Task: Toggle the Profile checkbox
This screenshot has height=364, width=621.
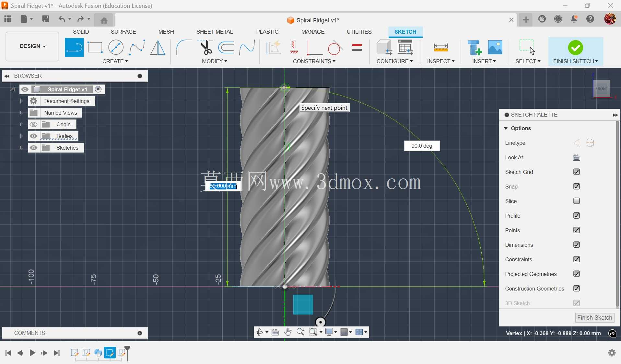Action: click(576, 216)
